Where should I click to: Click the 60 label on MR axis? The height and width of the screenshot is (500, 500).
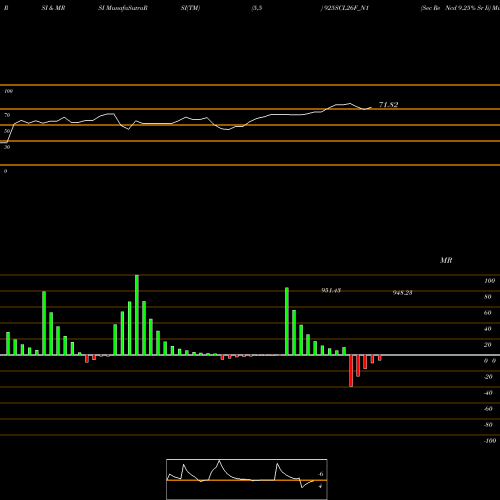click(488, 313)
